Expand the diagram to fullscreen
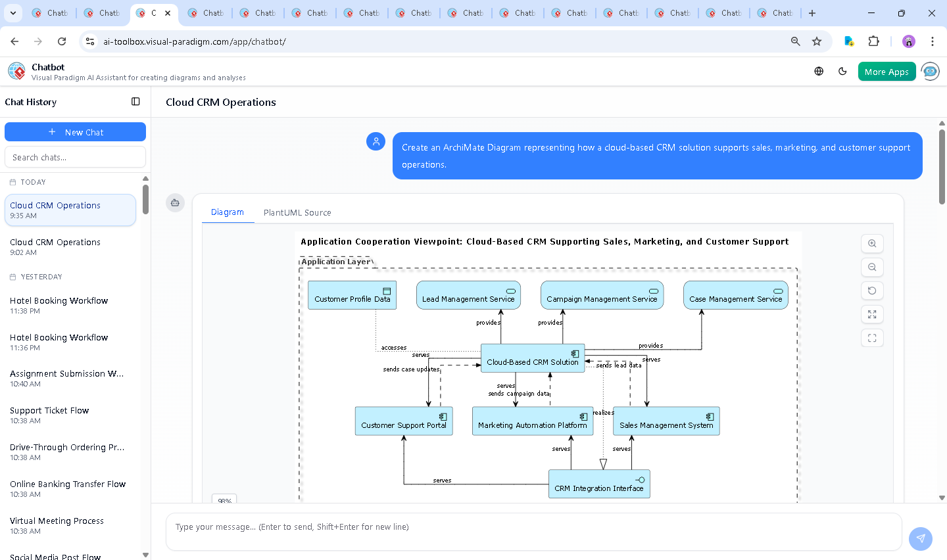The width and height of the screenshot is (947, 560). click(872, 314)
